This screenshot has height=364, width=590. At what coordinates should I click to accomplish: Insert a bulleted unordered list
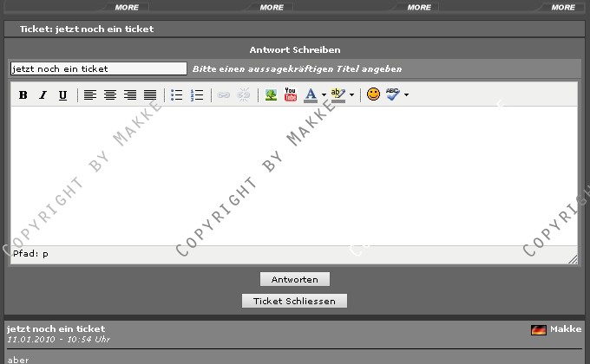pos(177,95)
